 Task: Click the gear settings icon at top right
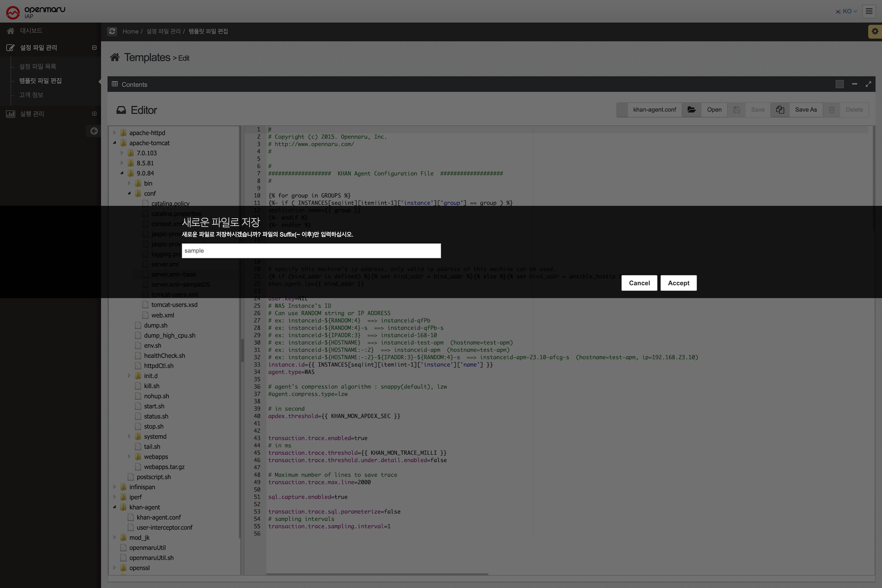point(875,31)
